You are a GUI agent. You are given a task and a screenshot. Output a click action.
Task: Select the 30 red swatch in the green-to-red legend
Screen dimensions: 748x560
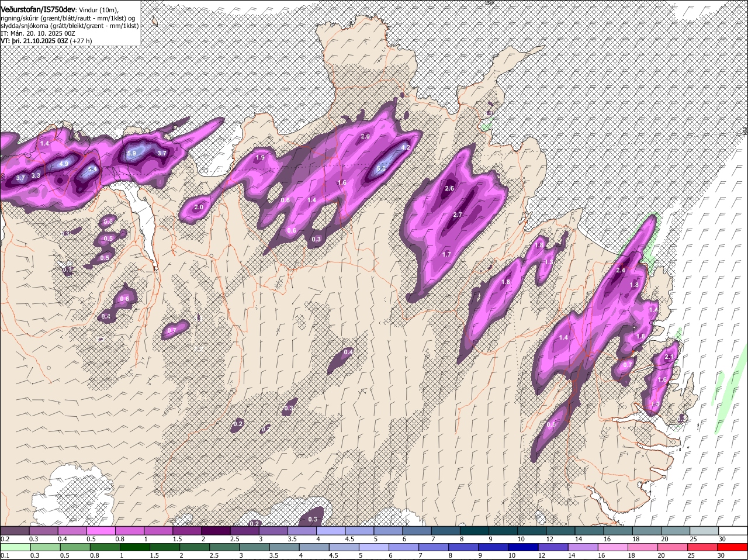[733, 548]
